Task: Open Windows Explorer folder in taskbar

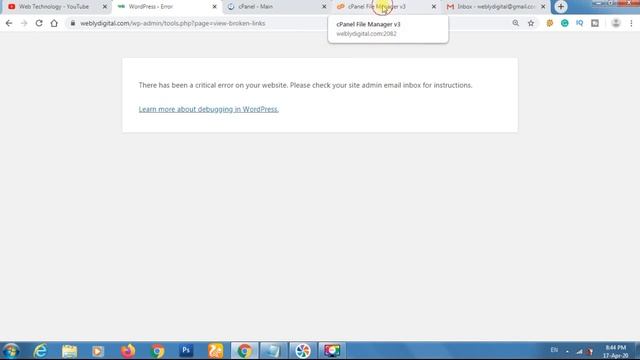Action: pyautogui.click(x=69, y=351)
